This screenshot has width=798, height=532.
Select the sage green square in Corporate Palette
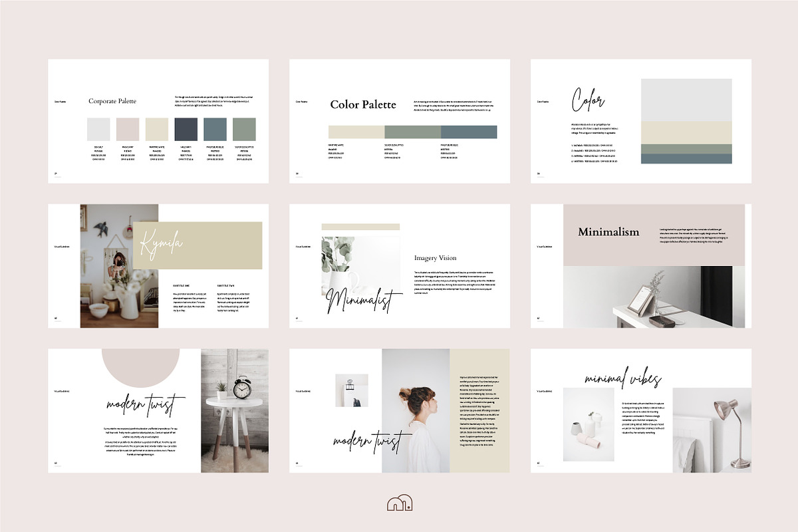[x=244, y=129]
